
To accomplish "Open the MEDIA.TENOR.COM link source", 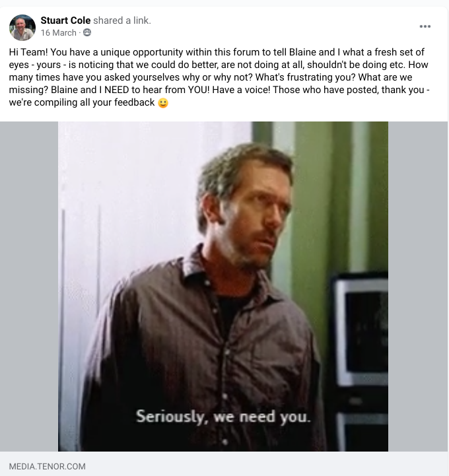I will click(x=47, y=466).
